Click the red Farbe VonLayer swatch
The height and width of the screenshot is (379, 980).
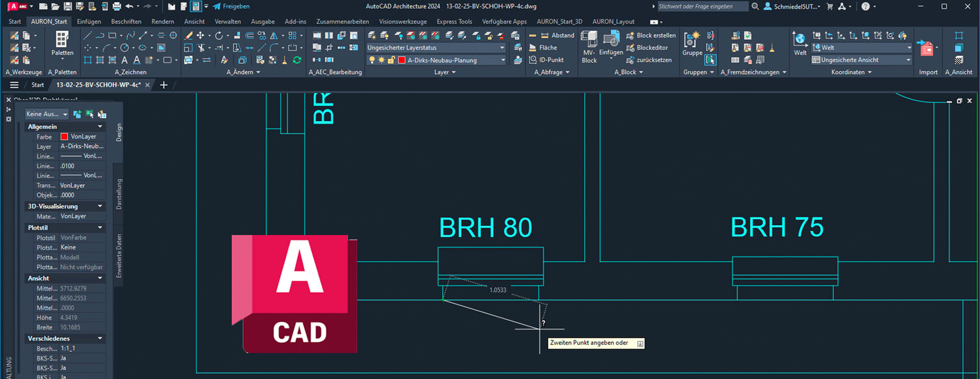pos(64,137)
